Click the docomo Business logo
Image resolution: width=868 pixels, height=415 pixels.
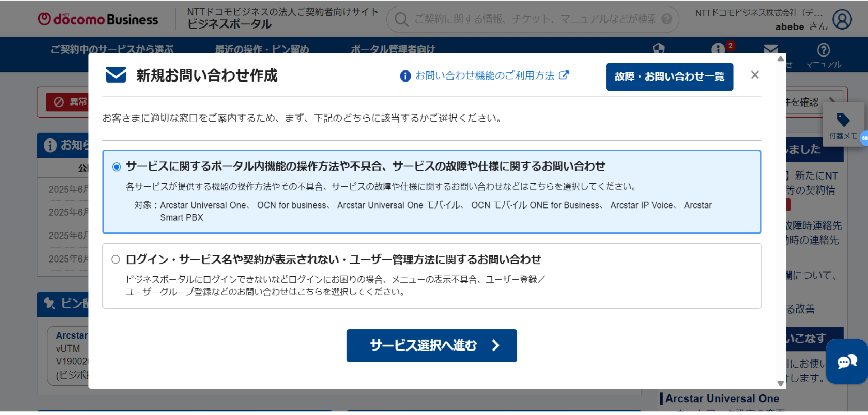pos(98,19)
